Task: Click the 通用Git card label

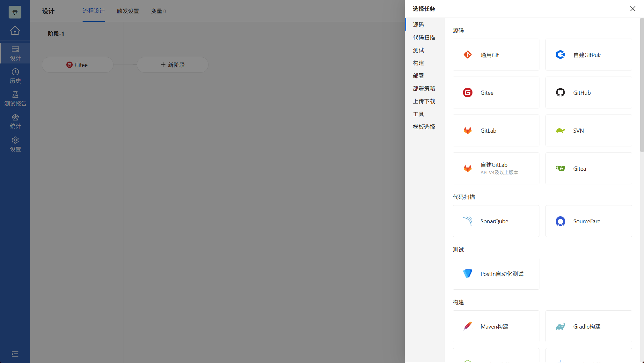Action: 490,55
